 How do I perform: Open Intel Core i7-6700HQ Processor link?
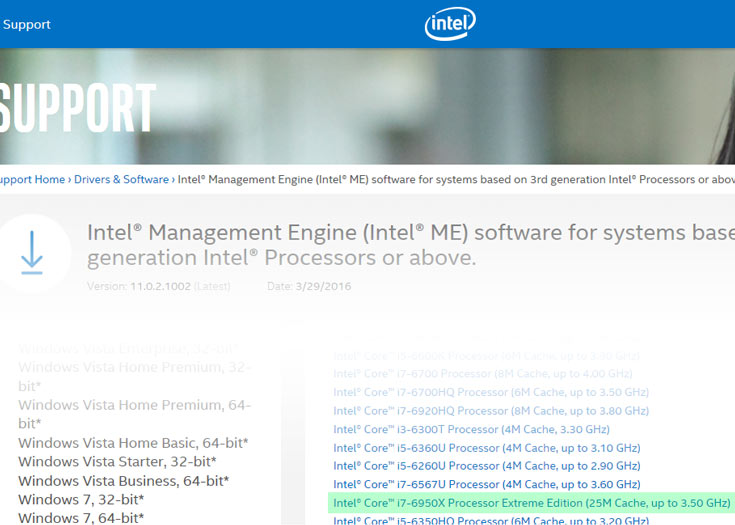click(491, 392)
